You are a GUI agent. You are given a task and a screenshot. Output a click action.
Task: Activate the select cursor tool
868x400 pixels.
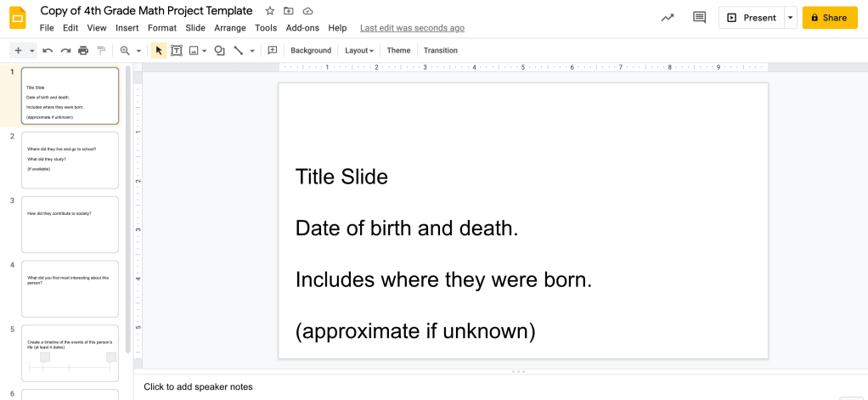click(159, 51)
